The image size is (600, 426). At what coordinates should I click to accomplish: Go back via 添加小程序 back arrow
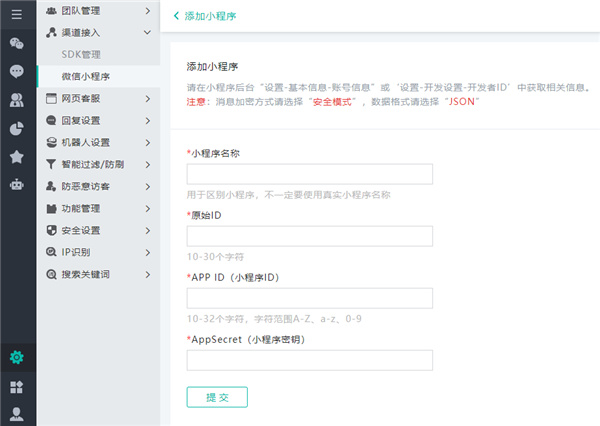point(178,16)
